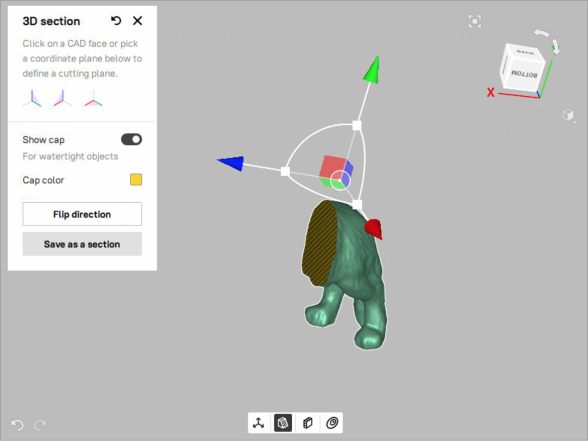The width and height of the screenshot is (588, 441).
Task: Click the green axis arrow handle
Action: [x=372, y=69]
